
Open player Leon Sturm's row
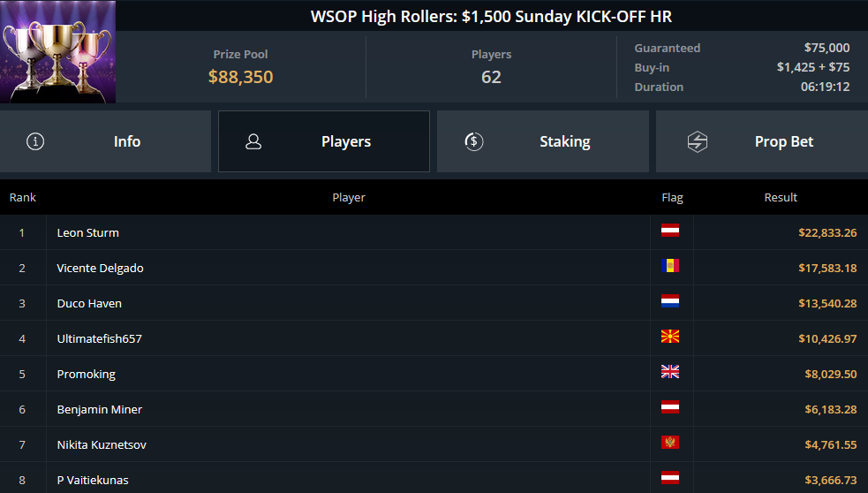(x=434, y=232)
